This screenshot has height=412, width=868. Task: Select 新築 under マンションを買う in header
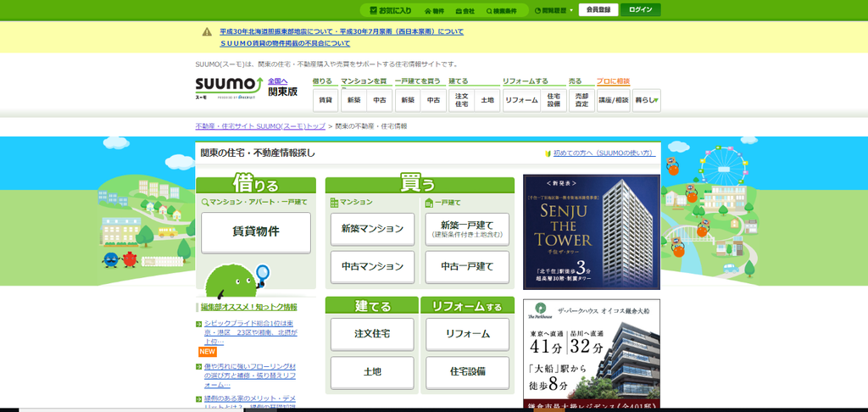point(353,101)
